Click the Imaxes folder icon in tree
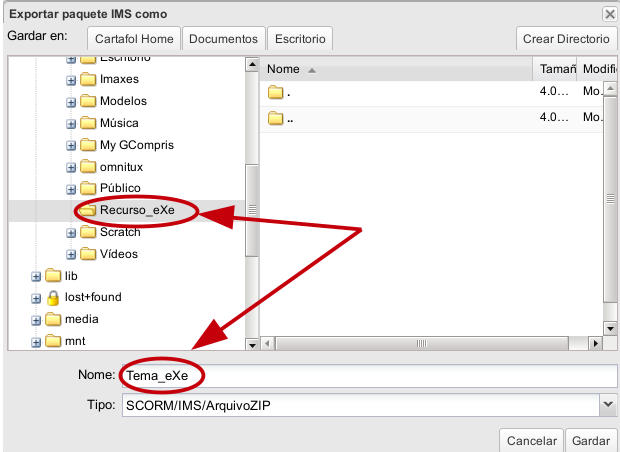 pos(88,79)
